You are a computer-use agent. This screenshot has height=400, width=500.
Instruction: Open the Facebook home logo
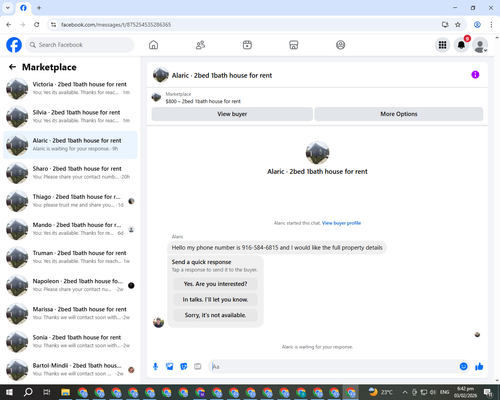point(14,45)
